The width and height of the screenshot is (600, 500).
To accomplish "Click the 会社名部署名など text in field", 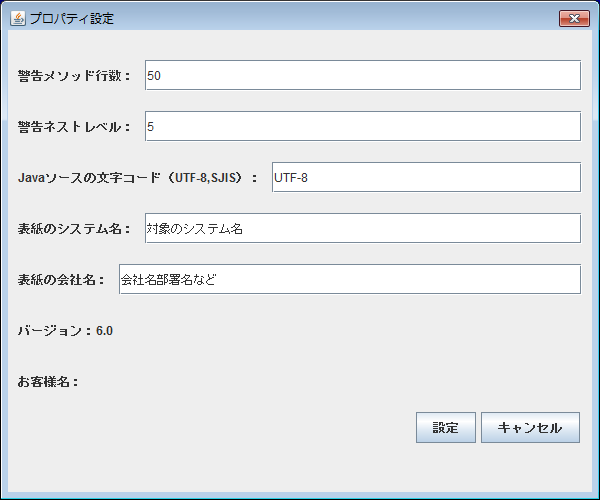I will tap(168, 280).
